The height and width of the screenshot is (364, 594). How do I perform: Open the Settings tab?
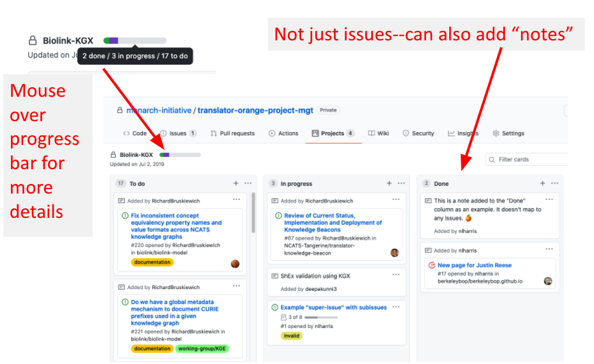(x=508, y=133)
